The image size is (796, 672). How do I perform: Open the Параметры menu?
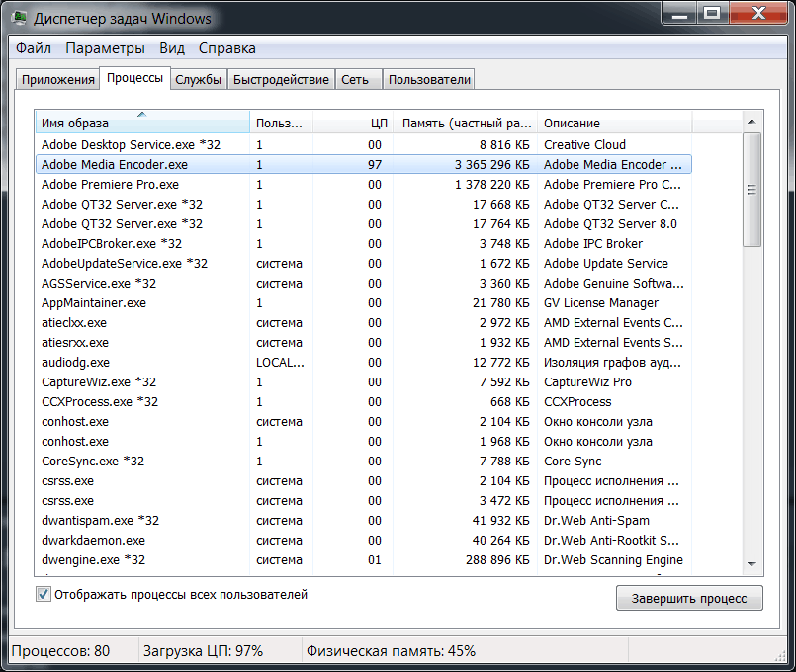105,48
